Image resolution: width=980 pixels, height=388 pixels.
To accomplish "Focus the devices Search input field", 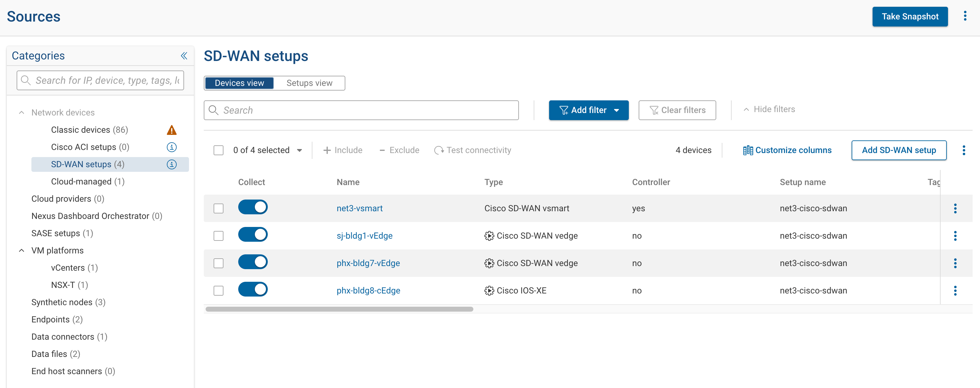I will click(x=361, y=111).
